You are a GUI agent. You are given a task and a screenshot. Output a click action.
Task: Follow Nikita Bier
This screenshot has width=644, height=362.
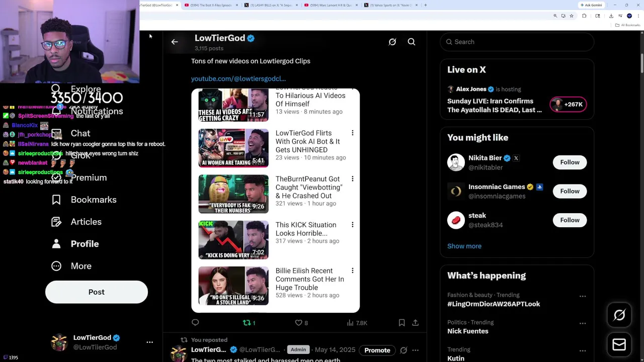(570, 162)
